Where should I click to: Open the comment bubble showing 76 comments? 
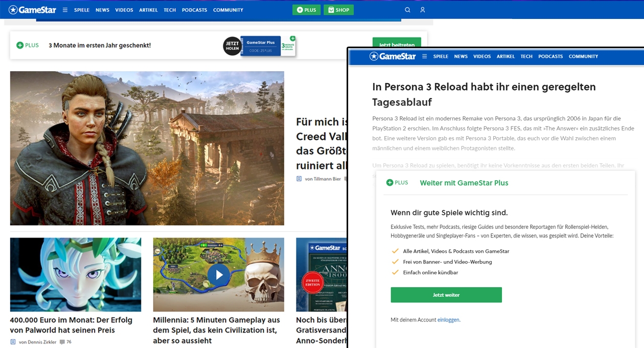click(65, 342)
